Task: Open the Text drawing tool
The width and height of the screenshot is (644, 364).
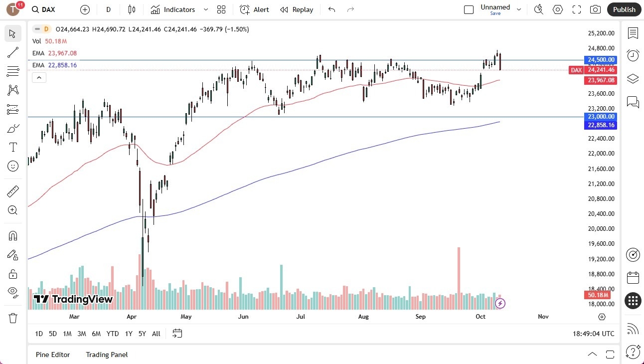Action: 12,147
